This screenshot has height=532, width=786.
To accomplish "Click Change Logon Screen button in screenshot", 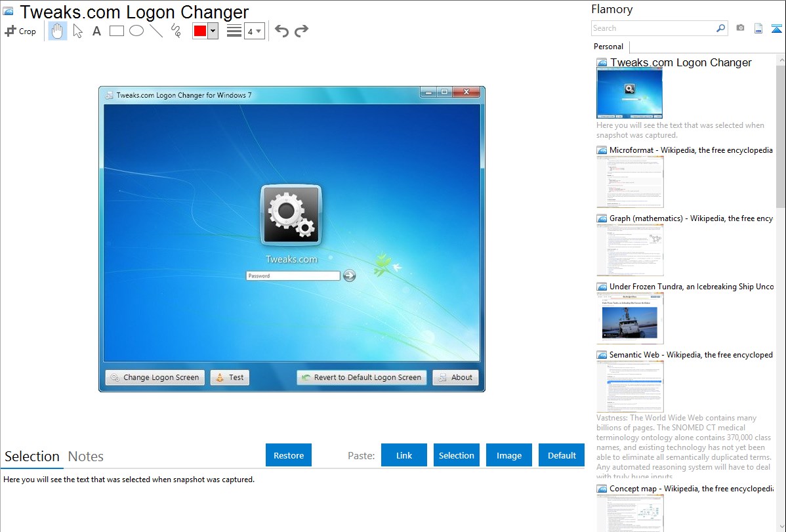I will [x=155, y=378].
